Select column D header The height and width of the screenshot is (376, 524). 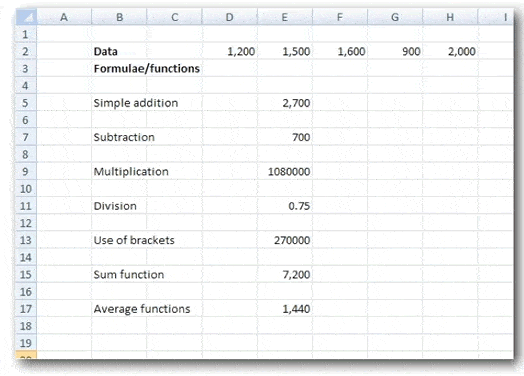click(230, 17)
